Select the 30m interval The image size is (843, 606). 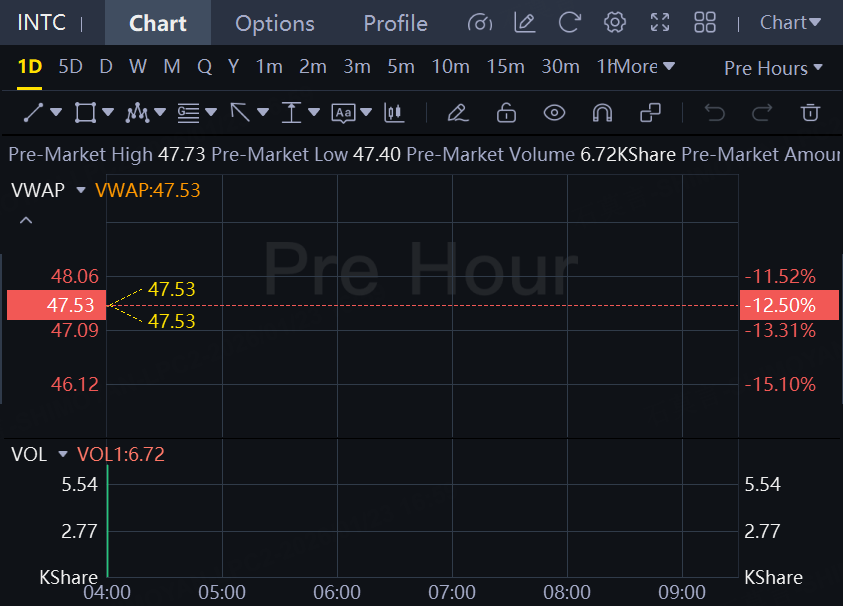(x=560, y=67)
